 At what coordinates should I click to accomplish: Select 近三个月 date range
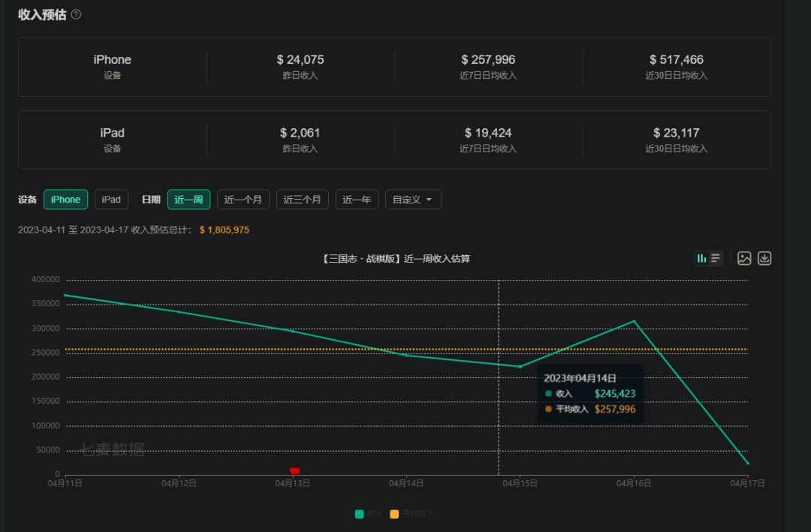pyautogui.click(x=303, y=200)
